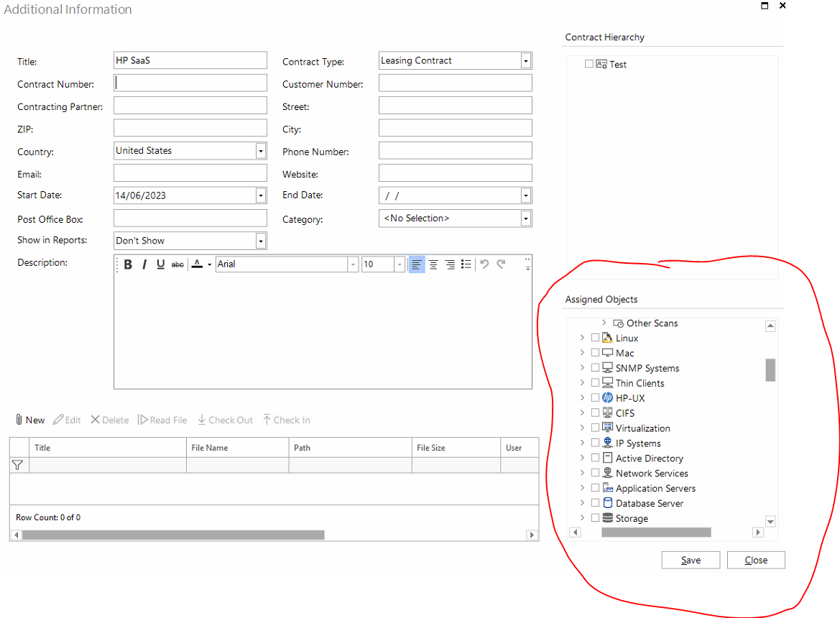Undo last edit in description editor
Image resolution: width=840 pixels, height=618 pixels.
click(484, 264)
